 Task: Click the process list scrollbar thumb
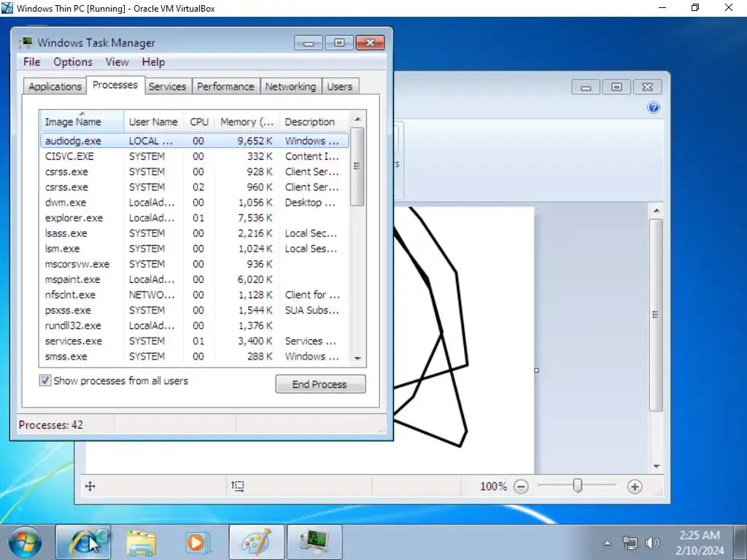357,166
